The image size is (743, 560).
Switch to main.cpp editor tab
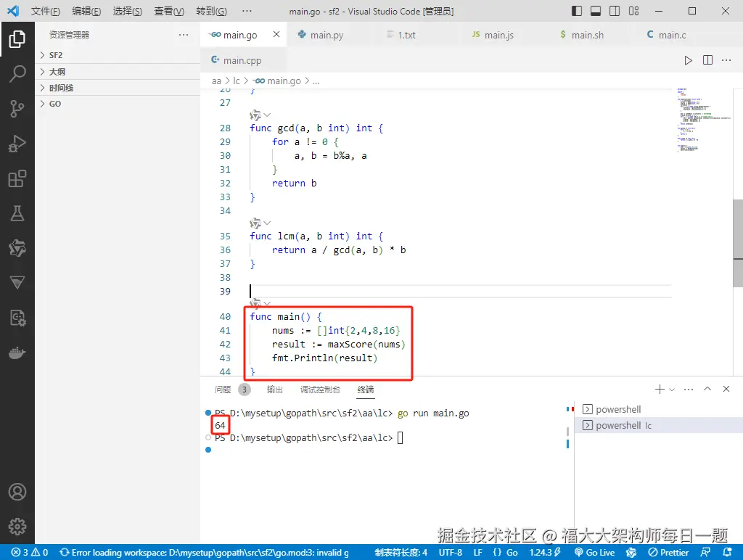point(242,60)
